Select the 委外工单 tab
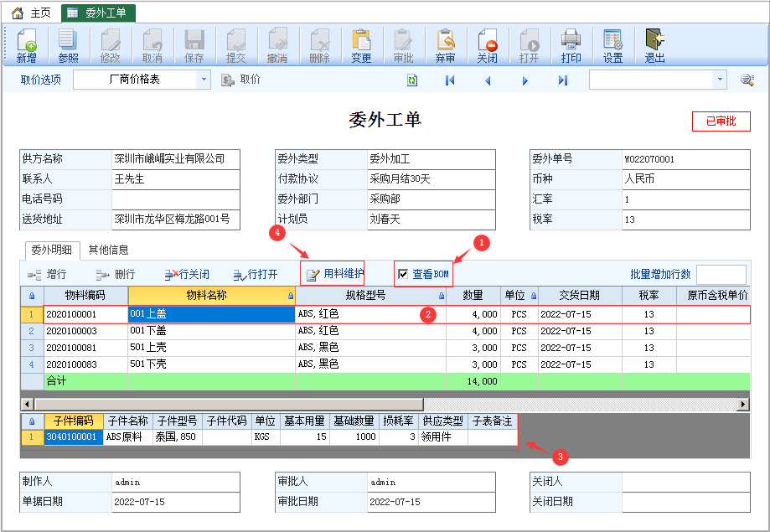Screen dimensions: 770x532 [98, 13]
